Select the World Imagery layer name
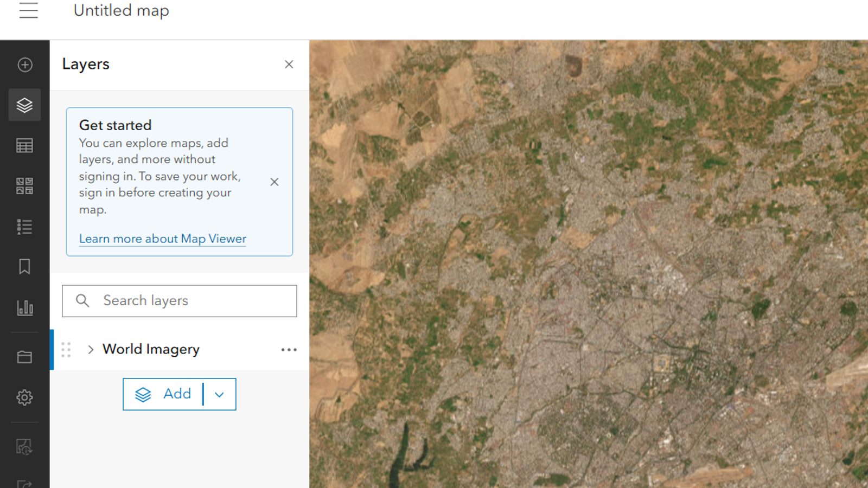 tap(151, 349)
